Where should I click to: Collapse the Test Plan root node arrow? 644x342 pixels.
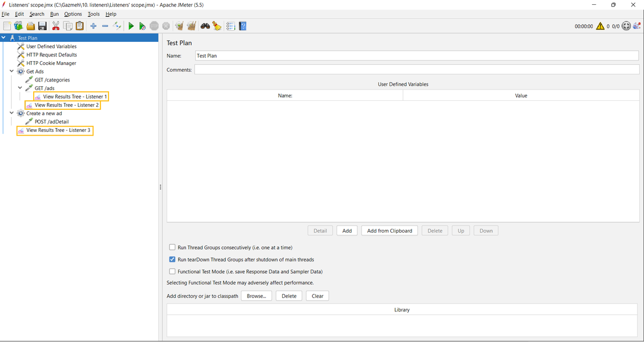click(4, 38)
